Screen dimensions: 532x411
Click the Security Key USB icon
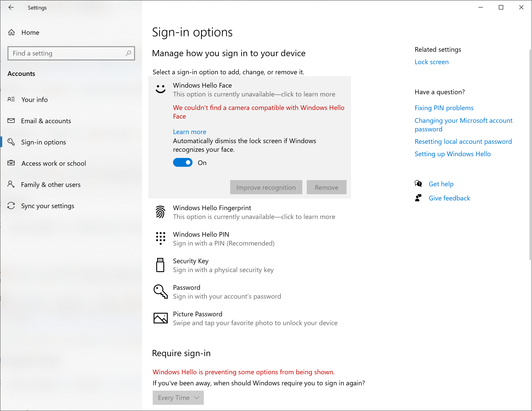click(160, 265)
